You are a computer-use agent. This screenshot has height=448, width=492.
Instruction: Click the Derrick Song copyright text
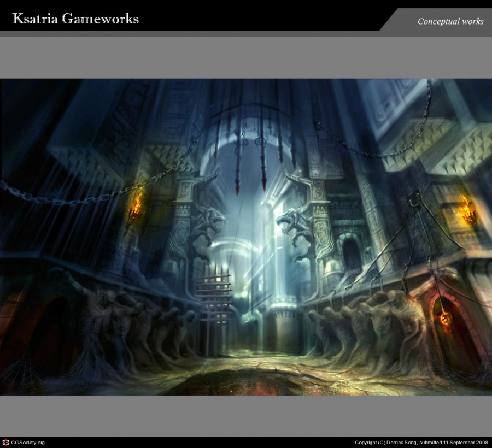click(x=421, y=443)
